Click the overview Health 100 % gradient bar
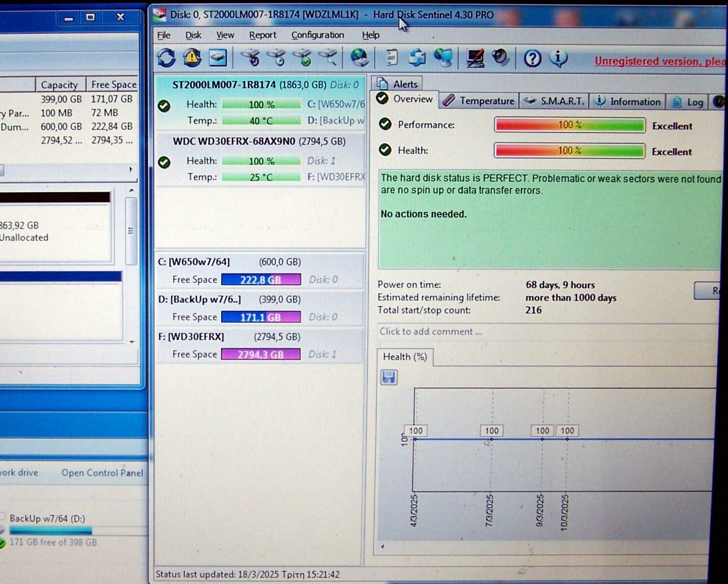Viewport: 728px width, 584px height. click(x=570, y=151)
